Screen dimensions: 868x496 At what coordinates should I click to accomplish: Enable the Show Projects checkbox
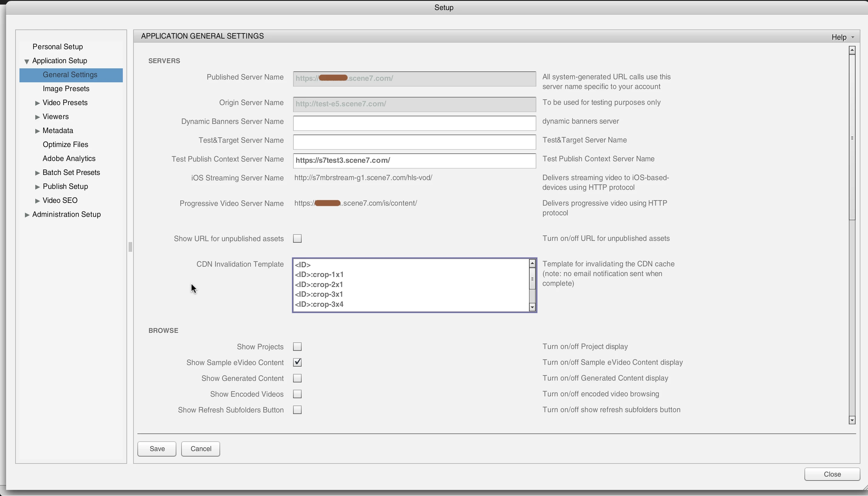pyautogui.click(x=297, y=347)
